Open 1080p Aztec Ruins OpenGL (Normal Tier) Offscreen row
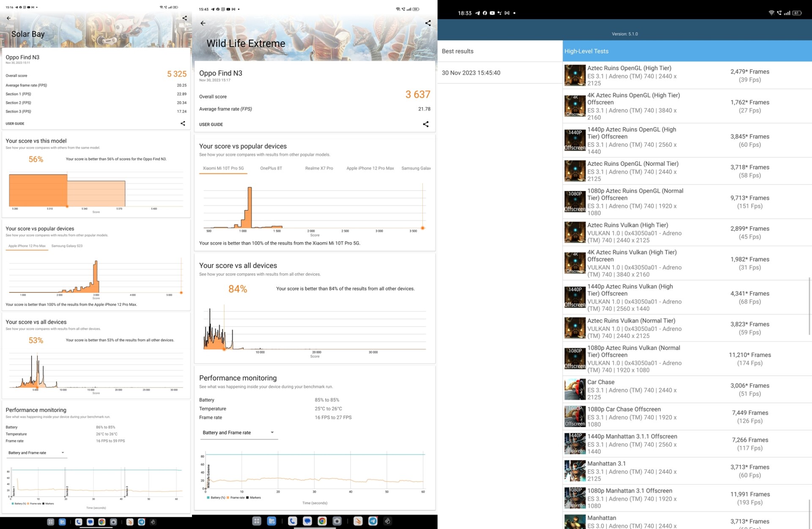812x529 pixels. click(x=687, y=202)
